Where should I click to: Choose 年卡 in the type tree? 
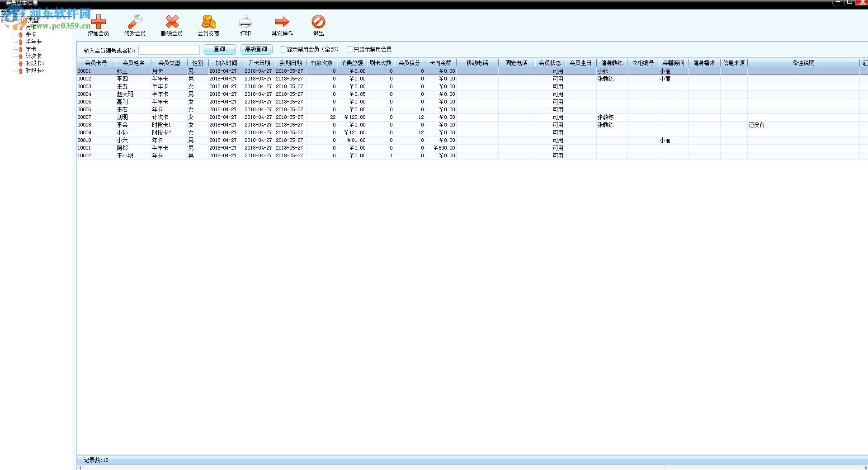click(x=31, y=49)
